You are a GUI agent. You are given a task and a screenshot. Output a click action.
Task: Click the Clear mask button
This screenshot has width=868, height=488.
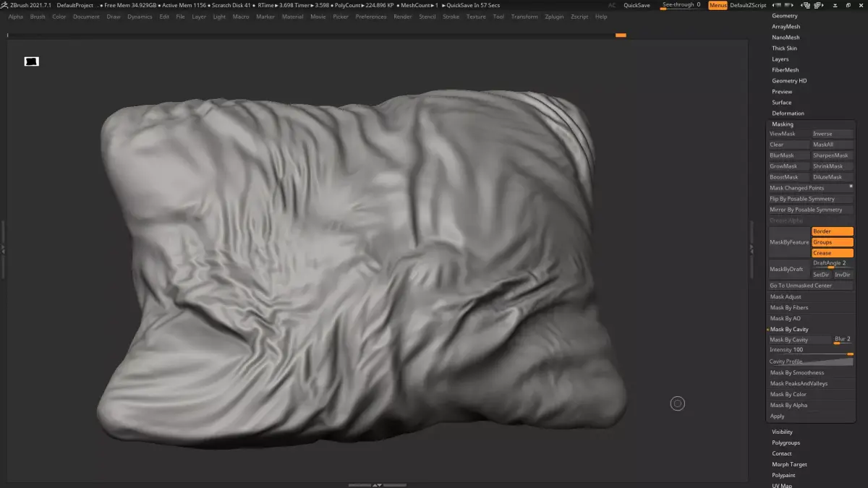pyautogui.click(x=788, y=145)
